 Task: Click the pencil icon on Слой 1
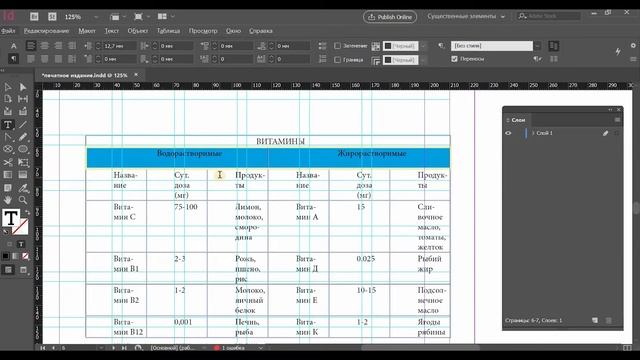pos(605,133)
